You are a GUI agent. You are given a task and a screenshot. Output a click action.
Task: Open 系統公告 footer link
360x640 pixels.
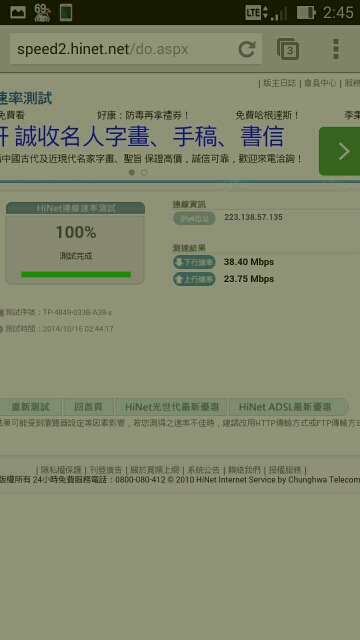click(203, 470)
